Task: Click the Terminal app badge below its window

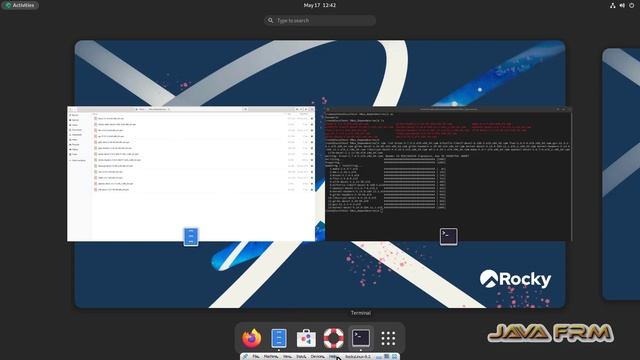Action: click(x=449, y=237)
